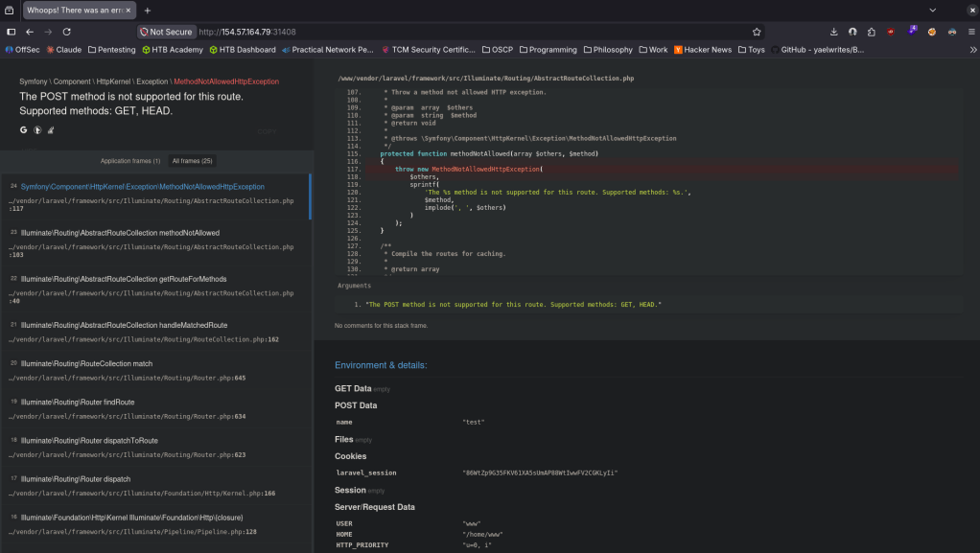Open the Pentesting bookmarks folder
Viewport: 980px width, 553px height.
(112, 50)
